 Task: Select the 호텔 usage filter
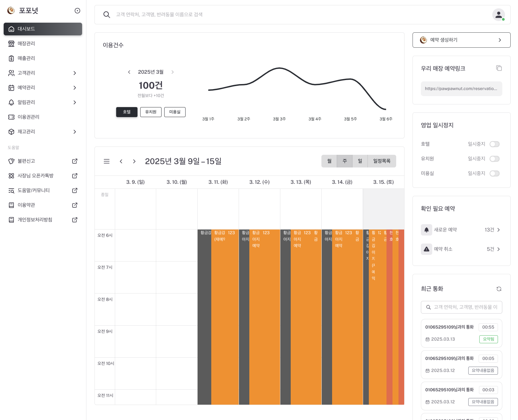click(x=127, y=112)
